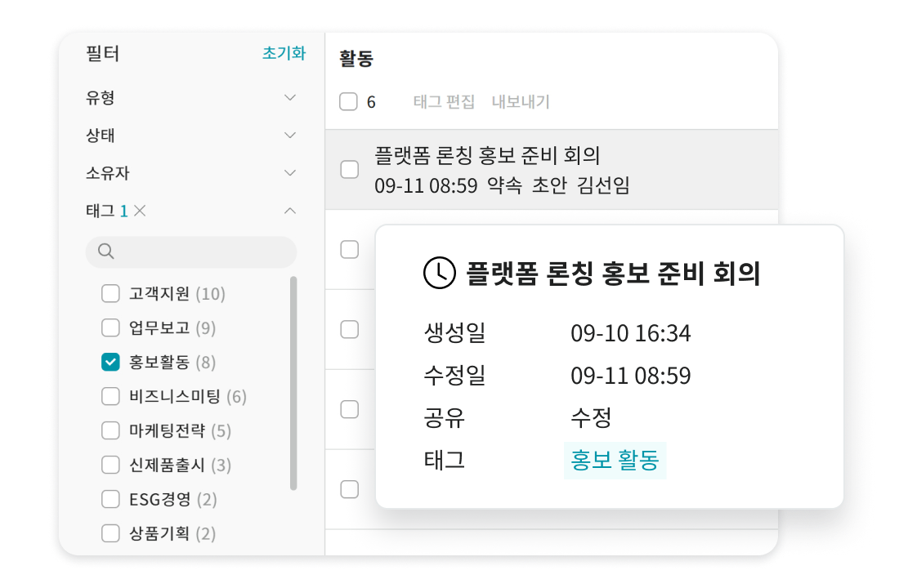This screenshot has height=588, width=899.
Task: Click the search magnifier icon in tag filter
Action: (x=106, y=252)
